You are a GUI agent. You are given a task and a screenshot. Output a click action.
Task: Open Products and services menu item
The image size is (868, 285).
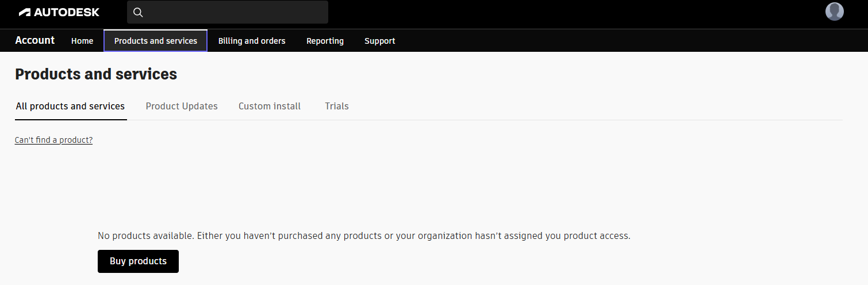156,41
